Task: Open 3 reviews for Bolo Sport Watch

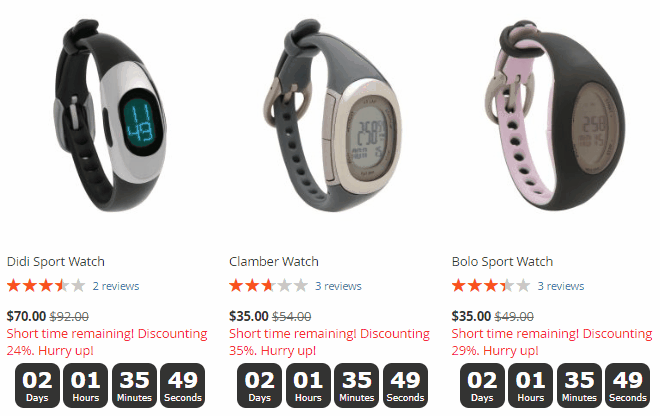Action: (x=561, y=286)
